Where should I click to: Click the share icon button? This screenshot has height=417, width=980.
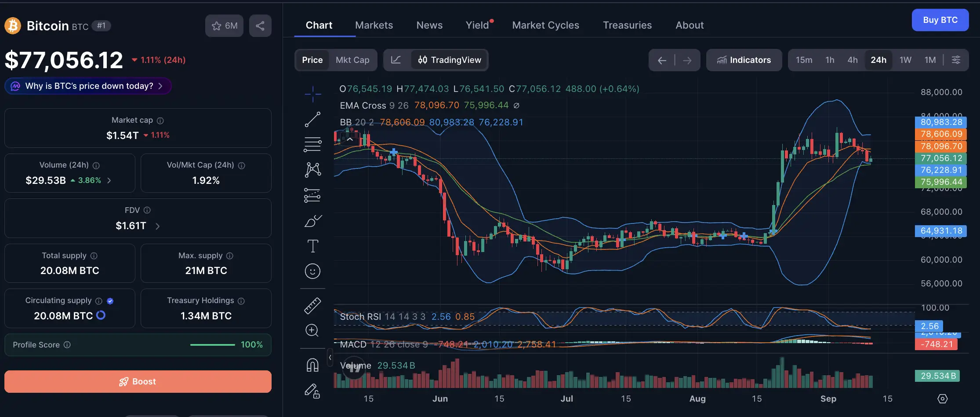coord(260,26)
